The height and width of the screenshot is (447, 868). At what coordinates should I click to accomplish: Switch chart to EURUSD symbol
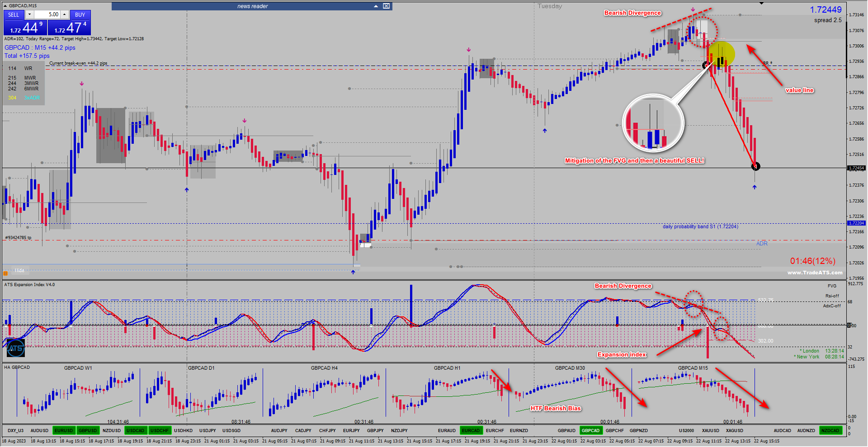[x=64, y=430]
